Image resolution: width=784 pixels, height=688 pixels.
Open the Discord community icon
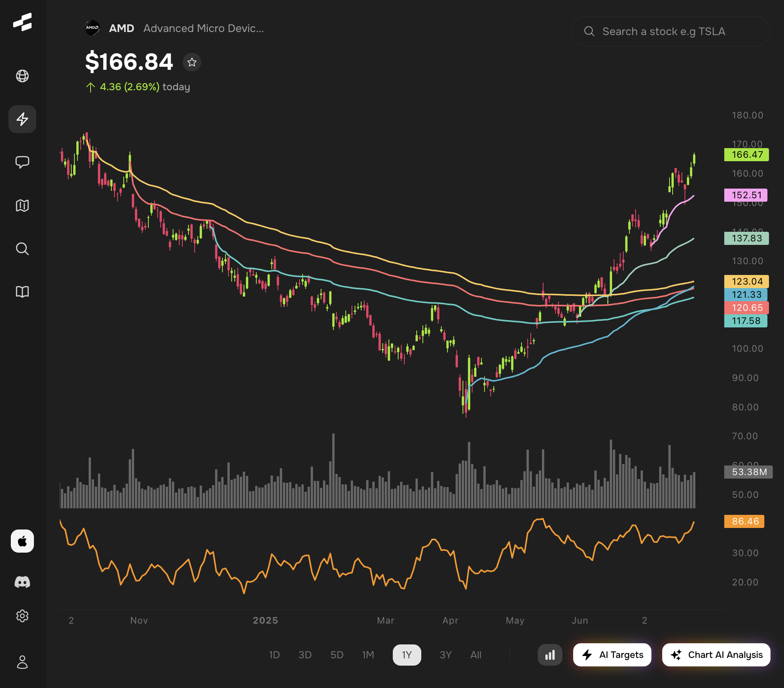coord(22,582)
